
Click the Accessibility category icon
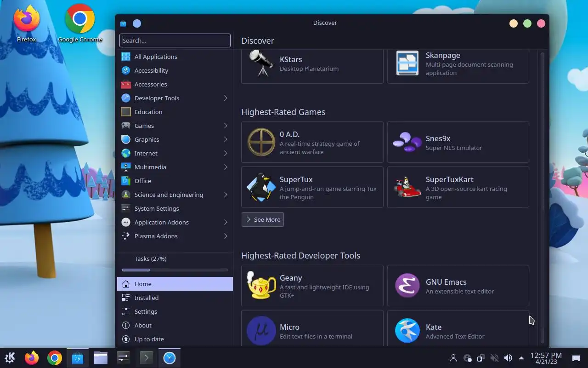126,70
